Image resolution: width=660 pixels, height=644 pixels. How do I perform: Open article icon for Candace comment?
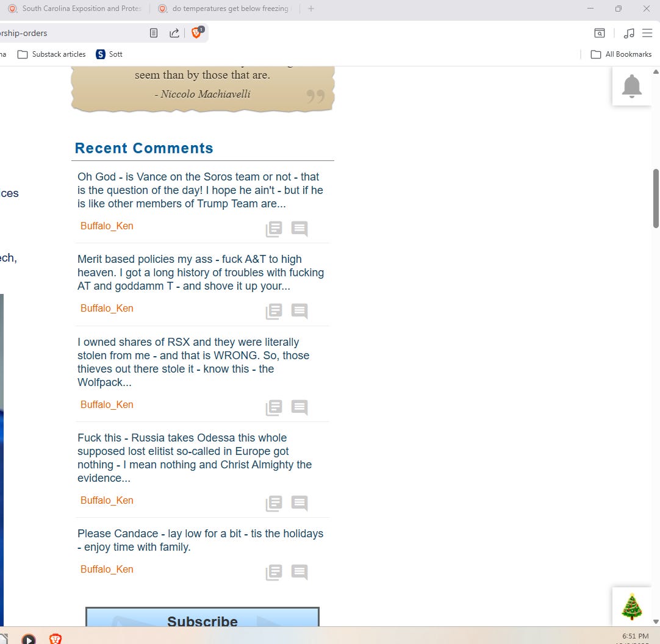274,573
